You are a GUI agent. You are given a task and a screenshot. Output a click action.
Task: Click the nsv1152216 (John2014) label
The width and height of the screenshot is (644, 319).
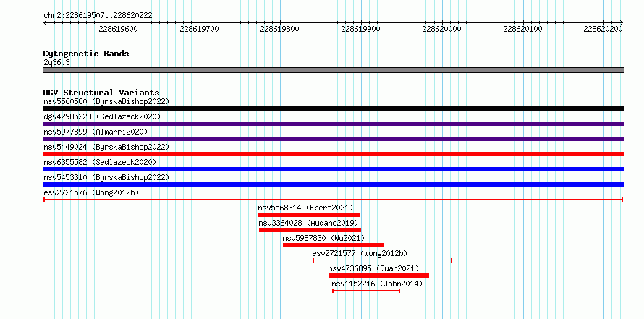point(377,284)
